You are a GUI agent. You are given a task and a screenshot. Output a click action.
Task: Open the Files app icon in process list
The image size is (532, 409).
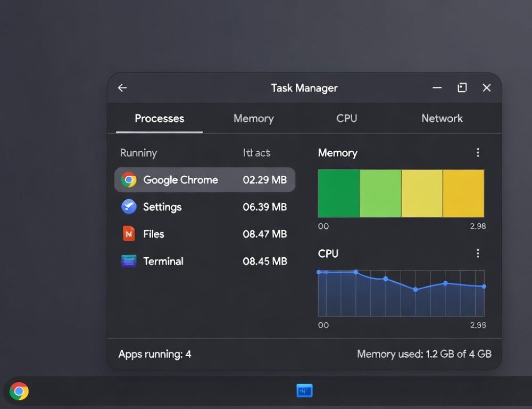point(129,234)
